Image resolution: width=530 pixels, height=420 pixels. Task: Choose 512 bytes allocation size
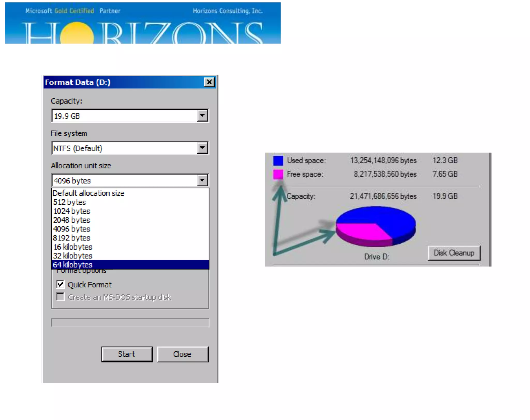pos(69,202)
